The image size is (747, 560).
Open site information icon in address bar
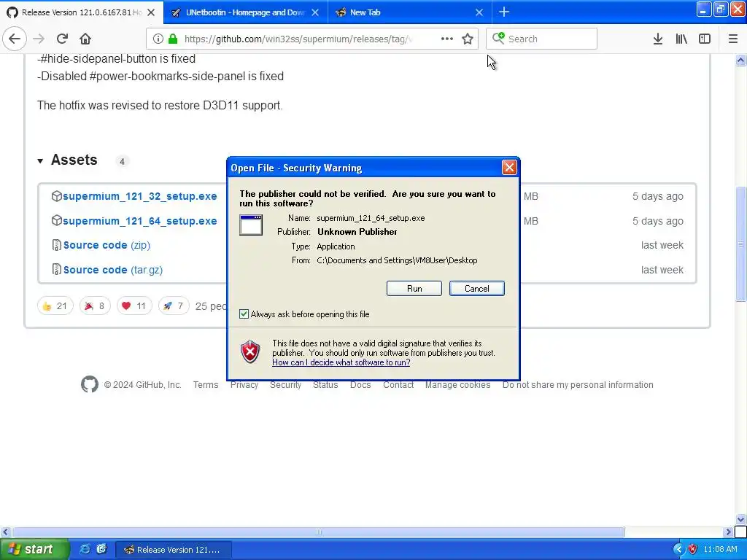[x=158, y=39]
